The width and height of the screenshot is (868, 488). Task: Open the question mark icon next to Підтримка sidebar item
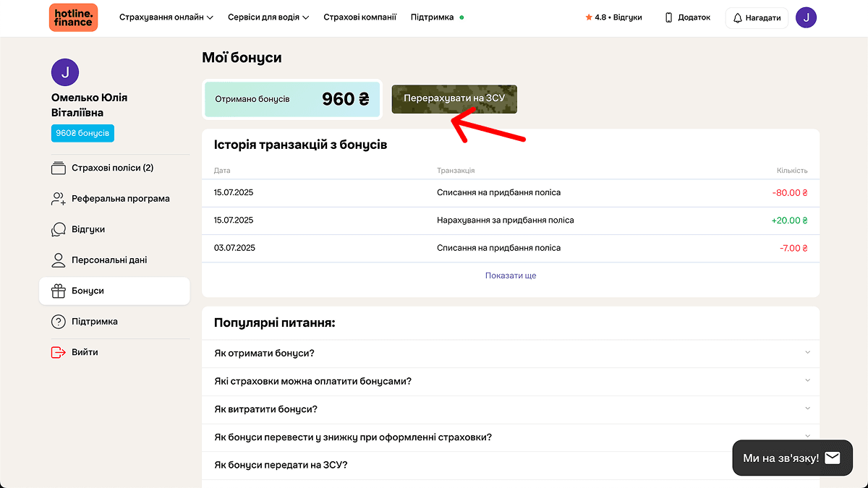click(58, 321)
